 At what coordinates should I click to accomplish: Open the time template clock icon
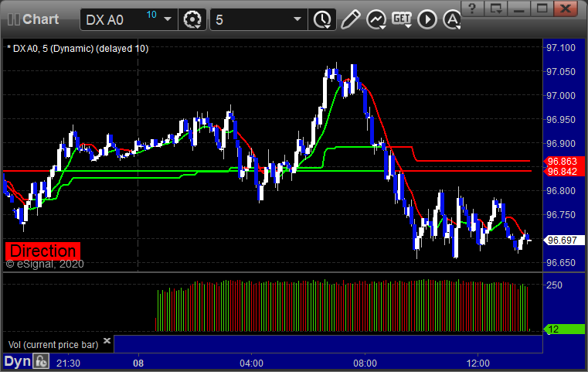(x=322, y=19)
